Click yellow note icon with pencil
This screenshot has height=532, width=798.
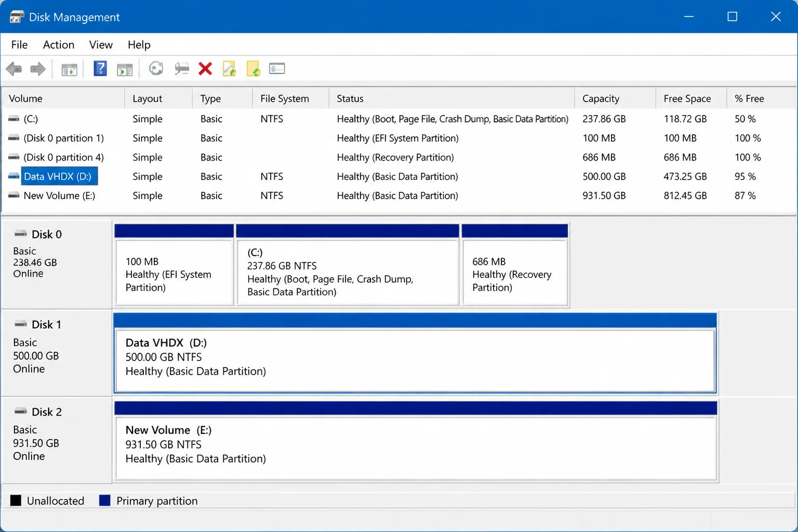tap(229, 69)
